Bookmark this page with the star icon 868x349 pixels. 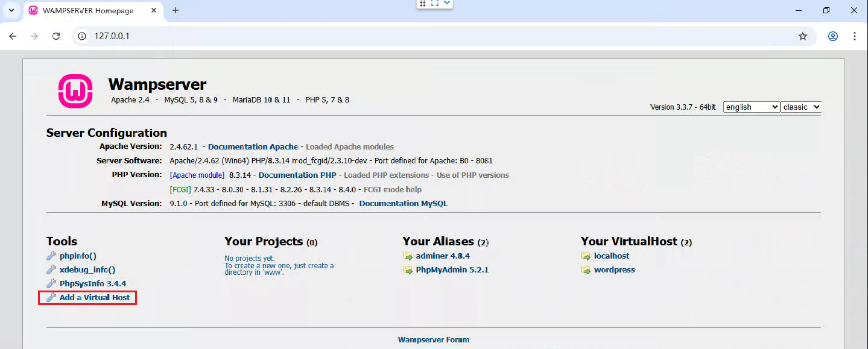[x=803, y=36]
